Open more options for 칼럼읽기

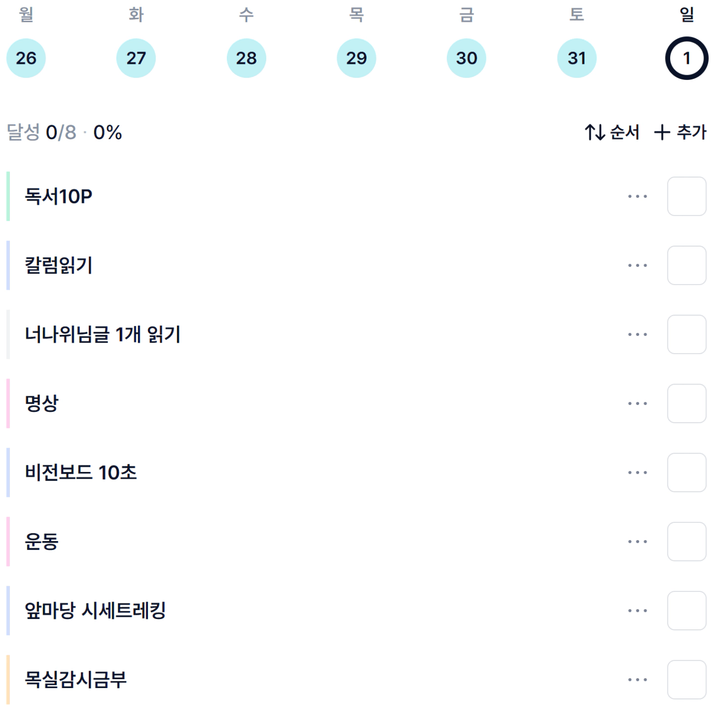tap(637, 265)
